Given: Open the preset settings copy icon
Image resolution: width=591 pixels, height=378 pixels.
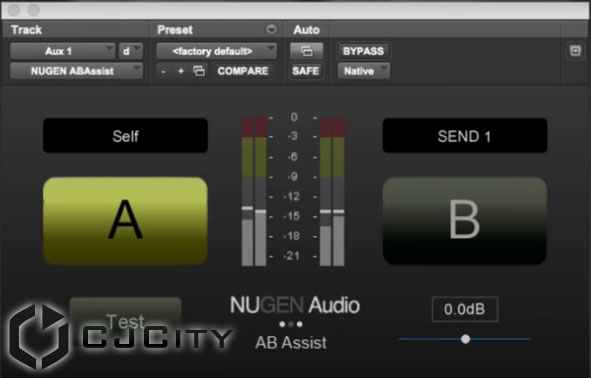Looking at the screenshot, I should click(199, 71).
